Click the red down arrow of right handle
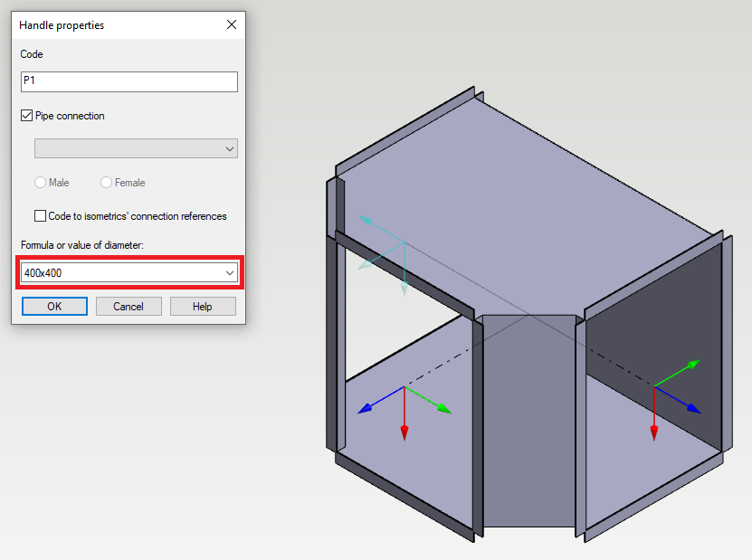The height and width of the screenshot is (560, 752). click(x=653, y=429)
